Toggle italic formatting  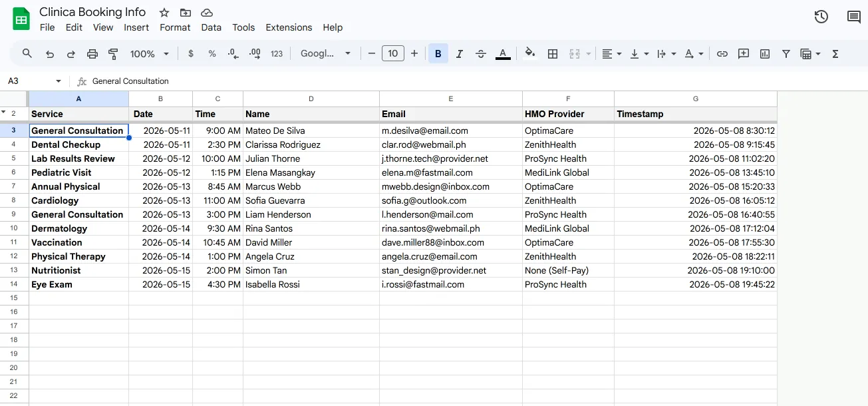(x=460, y=54)
